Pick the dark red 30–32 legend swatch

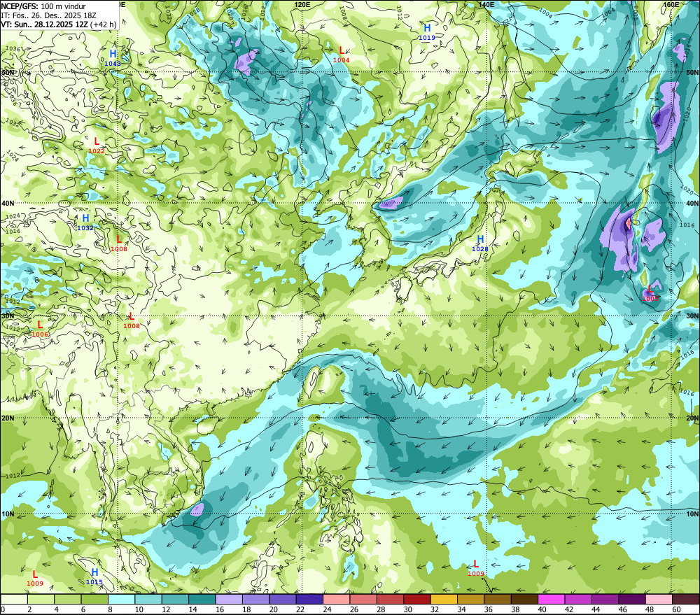(417, 599)
